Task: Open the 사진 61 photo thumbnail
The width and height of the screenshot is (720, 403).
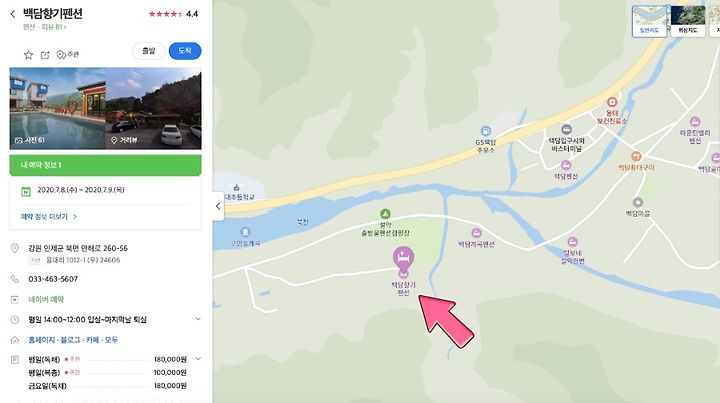Action: [x=57, y=108]
